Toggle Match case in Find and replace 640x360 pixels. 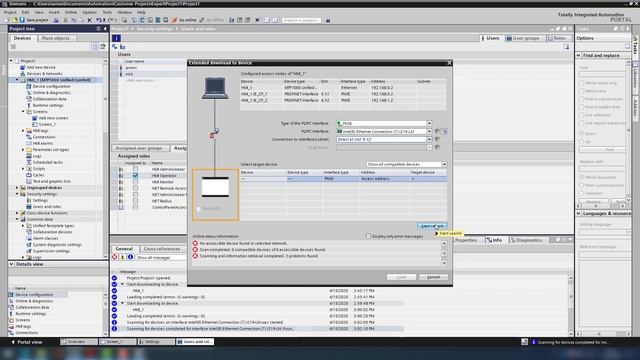tap(582, 91)
